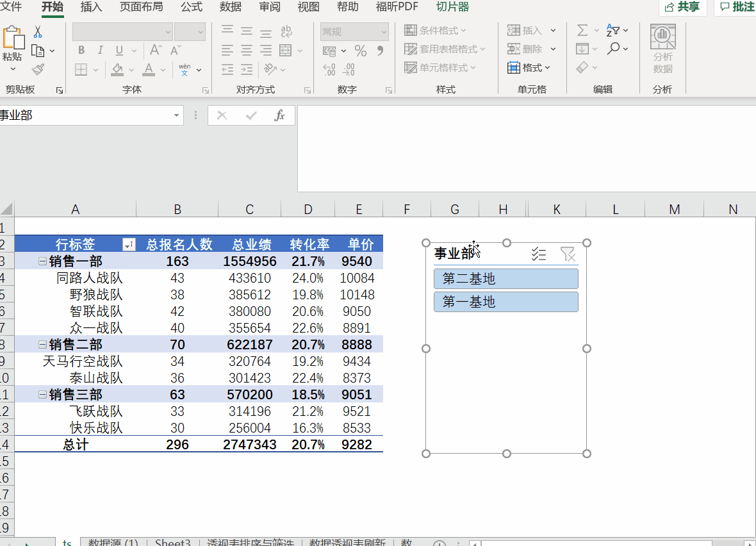Image resolution: width=756 pixels, height=546 pixels.
Task: Click the Increase Indent icon
Action: coord(247,69)
